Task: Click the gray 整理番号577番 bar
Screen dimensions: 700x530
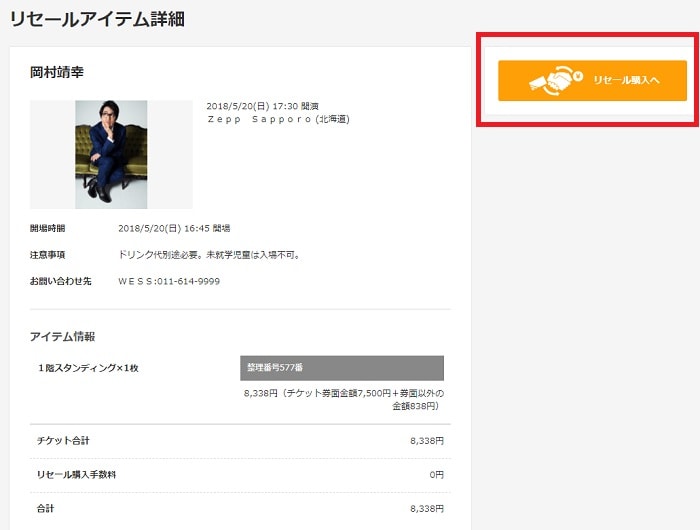Action: (342, 368)
